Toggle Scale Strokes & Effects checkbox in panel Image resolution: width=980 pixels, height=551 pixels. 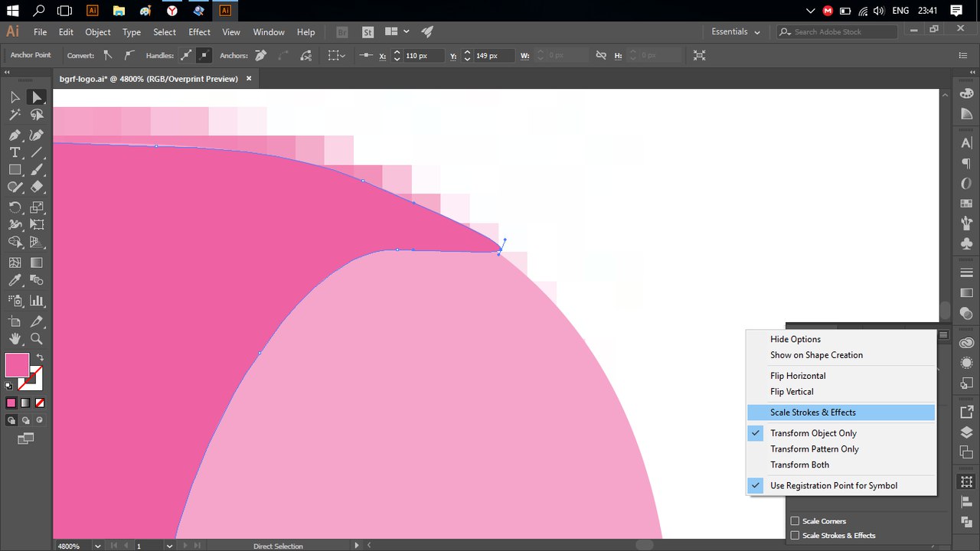point(795,536)
